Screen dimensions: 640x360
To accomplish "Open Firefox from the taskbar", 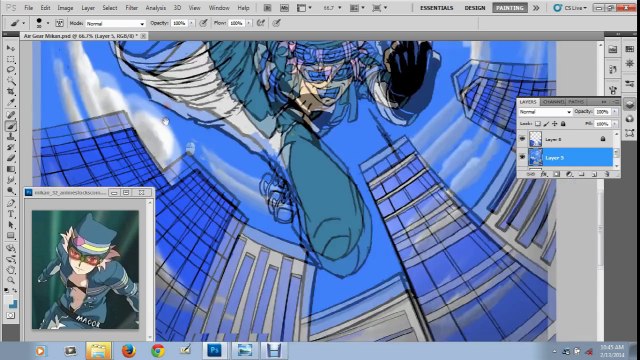I will pos(129,350).
